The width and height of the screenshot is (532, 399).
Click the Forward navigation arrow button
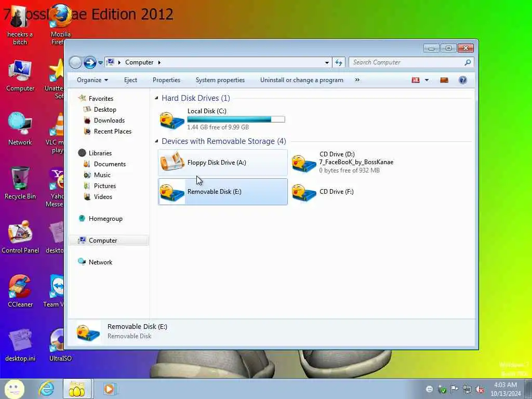90,62
